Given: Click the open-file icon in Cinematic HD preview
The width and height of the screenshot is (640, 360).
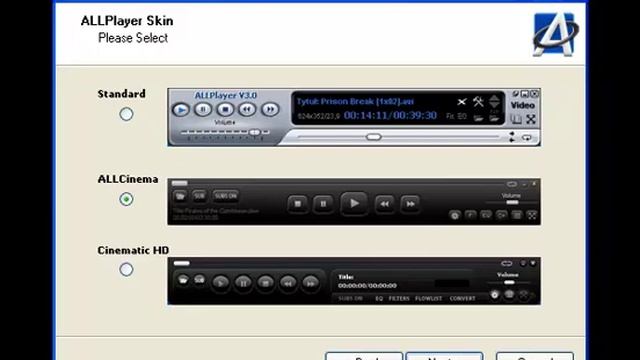Looking at the screenshot, I should 183,280.
